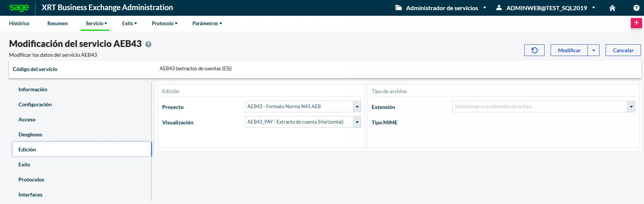Go to the home page icon
Viewport: 644px width, 204px height.
(x=612, y=8)
